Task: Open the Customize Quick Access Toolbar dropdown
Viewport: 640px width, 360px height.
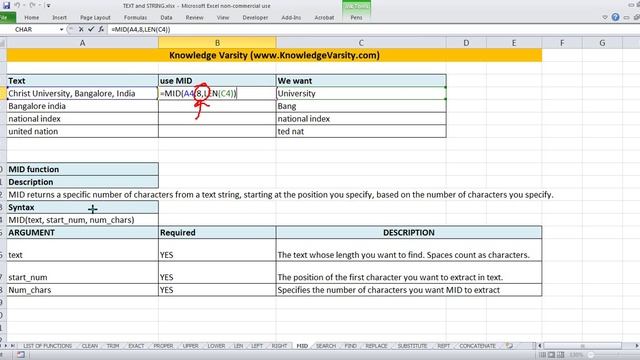Action: pos(48,6)
